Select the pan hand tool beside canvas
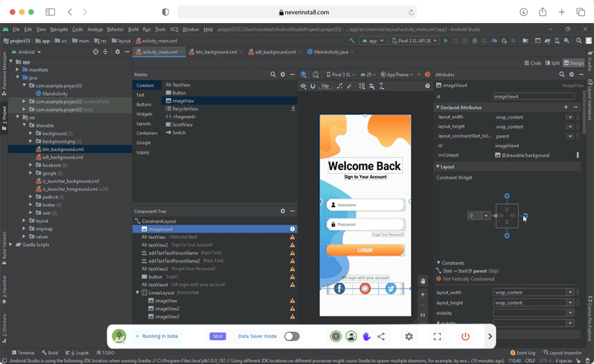The image size is (594, 364). coord(423,281)
